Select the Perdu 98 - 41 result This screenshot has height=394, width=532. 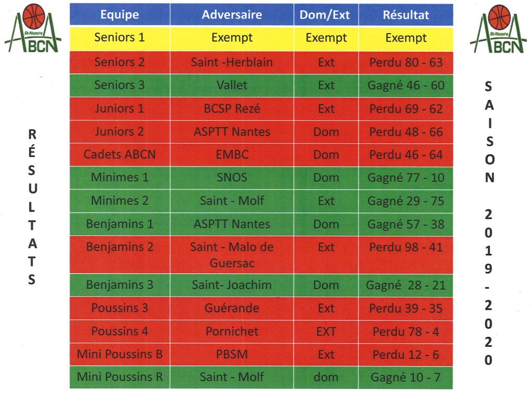pyautogui.click(x=406, y=247)
